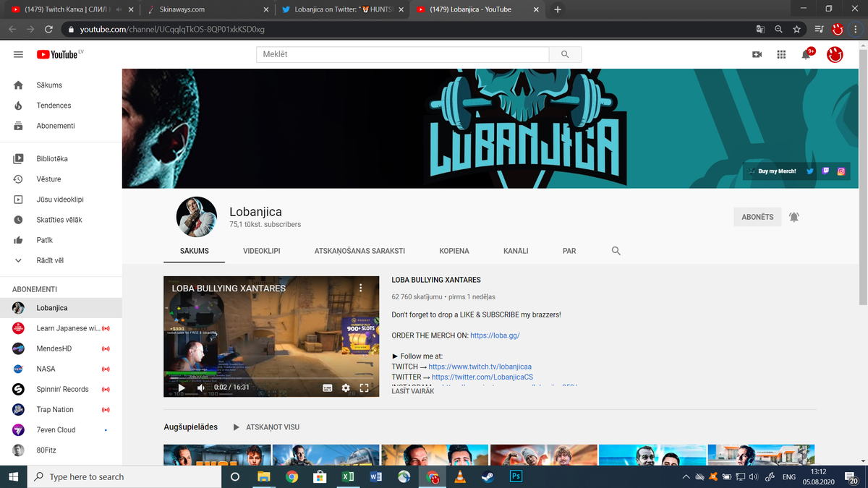Viewport: 868px width, 488px height.
Task: Click Atskaņot visu play all button
Action: click(266, 427)
